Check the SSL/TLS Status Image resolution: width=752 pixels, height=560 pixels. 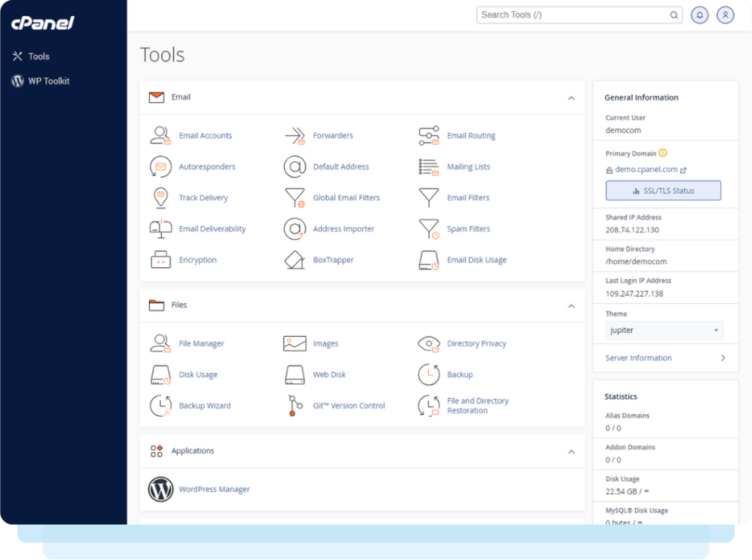662,190
